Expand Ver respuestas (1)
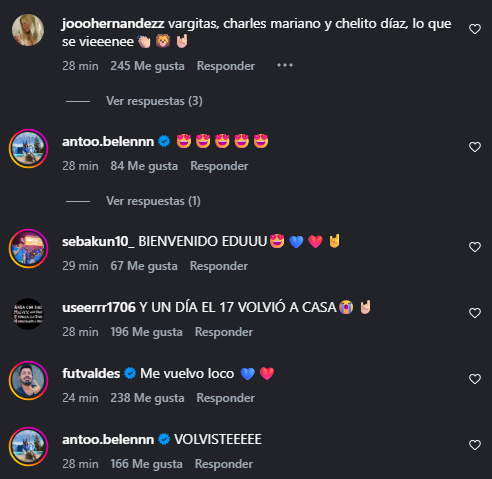 coord(153,201)
